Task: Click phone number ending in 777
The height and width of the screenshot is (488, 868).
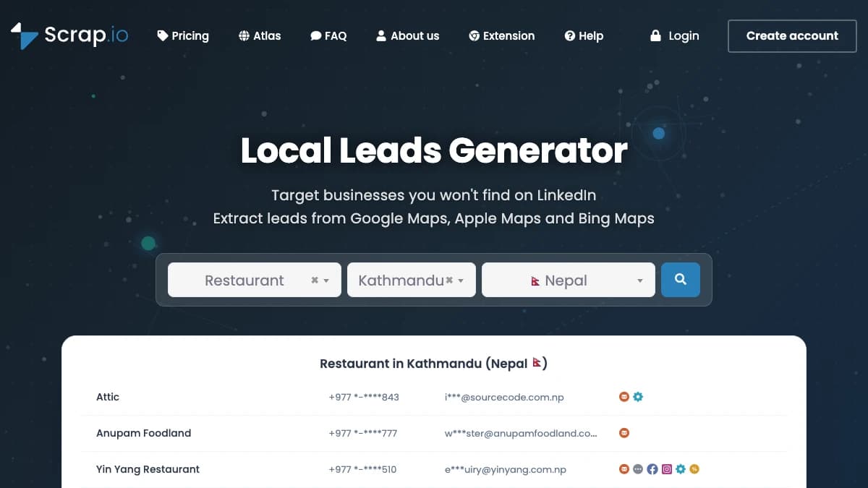Action: click(x=363, y=433)
